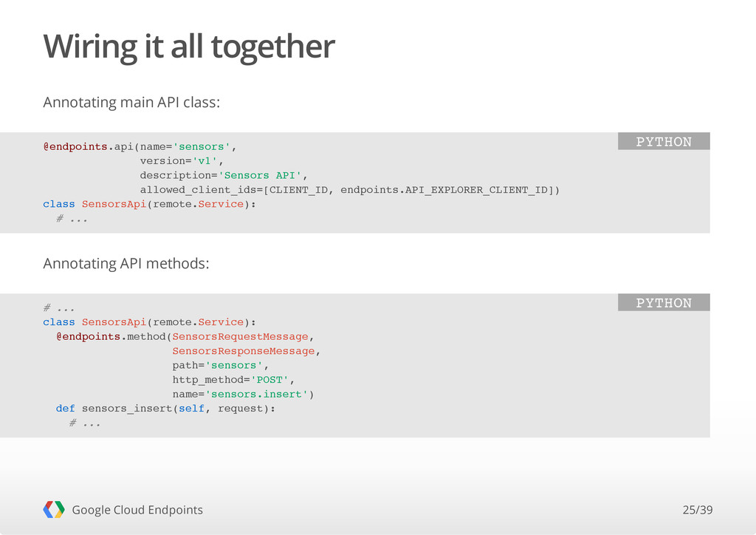The image size is (756, 535).
Task: Click the 'Annotating main API class:' text
Action: 131,102
